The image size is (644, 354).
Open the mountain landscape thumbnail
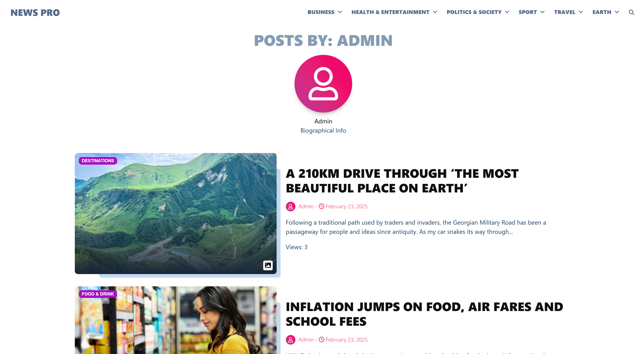tap(176, 214)
